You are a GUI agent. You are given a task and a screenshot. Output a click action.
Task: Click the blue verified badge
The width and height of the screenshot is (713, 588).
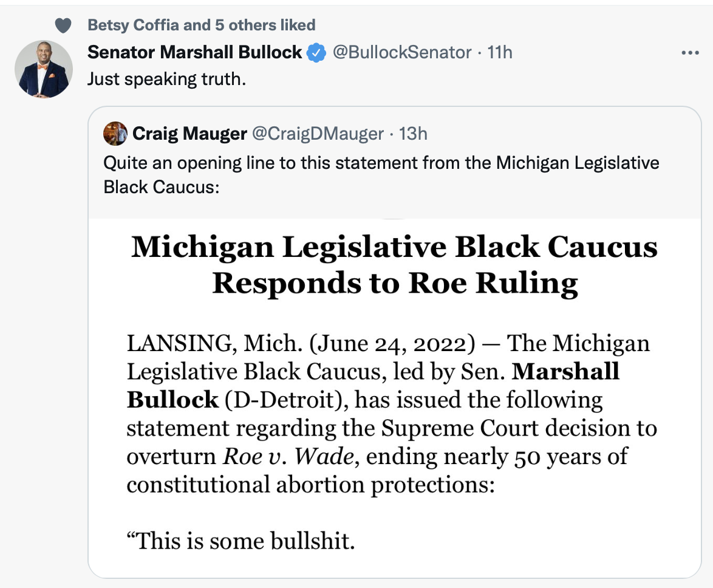tap(316, 53)
